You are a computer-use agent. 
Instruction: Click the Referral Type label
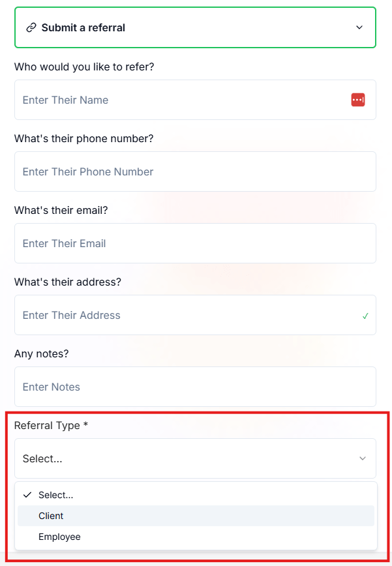pos(51,426)
